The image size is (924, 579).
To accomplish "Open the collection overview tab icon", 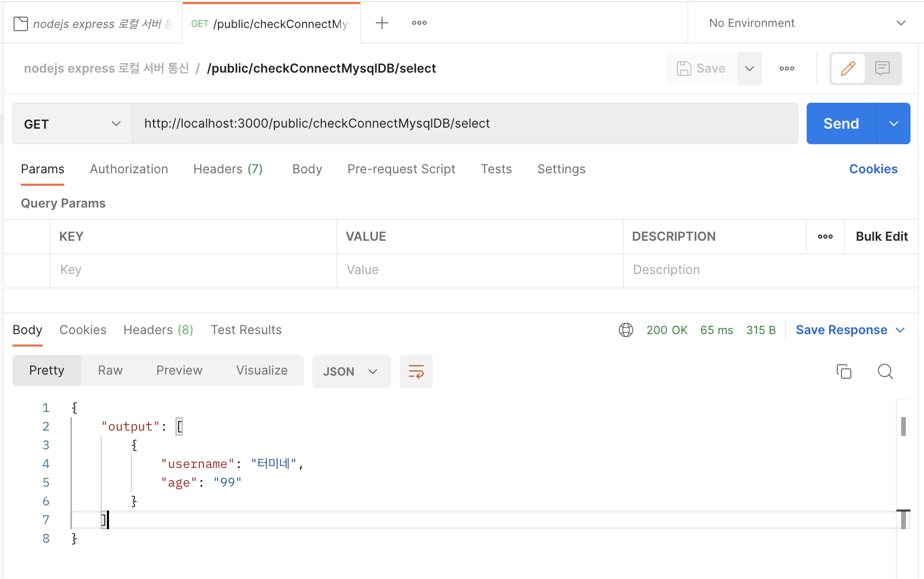I will coord(21,24).
